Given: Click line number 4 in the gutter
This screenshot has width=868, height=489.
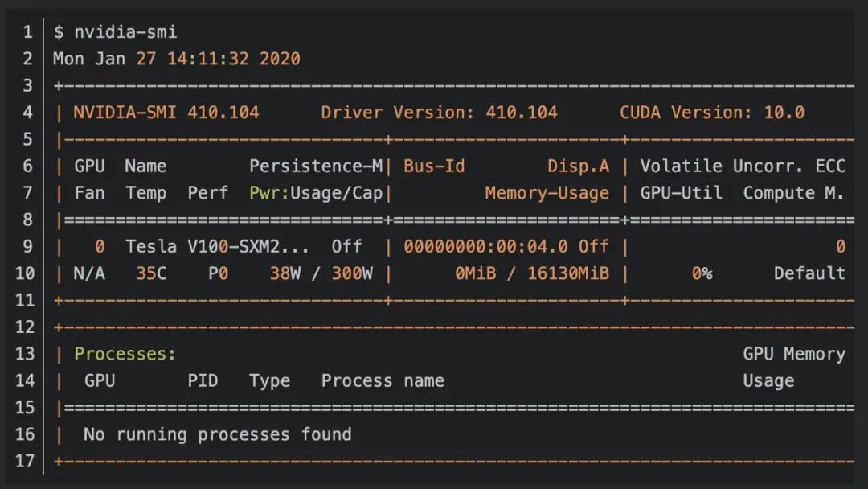Looking at the screenshot, I should pyautogui.click(x=27, y=113).
